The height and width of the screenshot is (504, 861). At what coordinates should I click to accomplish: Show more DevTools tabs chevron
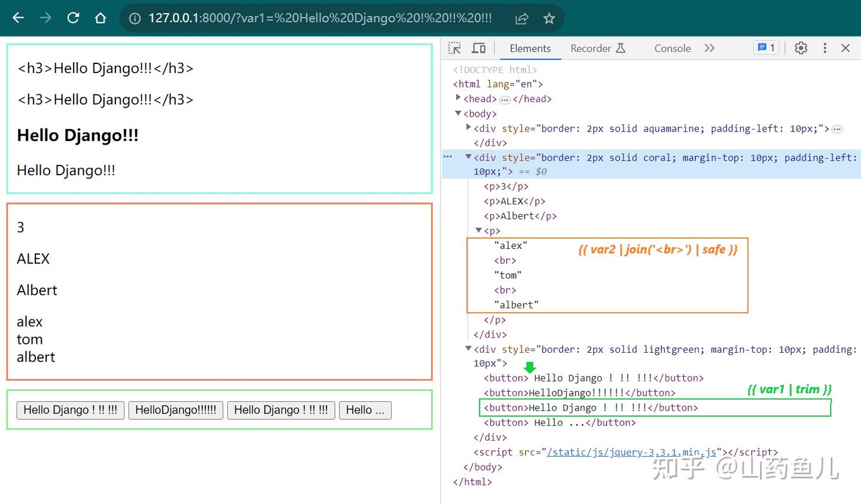tap(709, 48)
